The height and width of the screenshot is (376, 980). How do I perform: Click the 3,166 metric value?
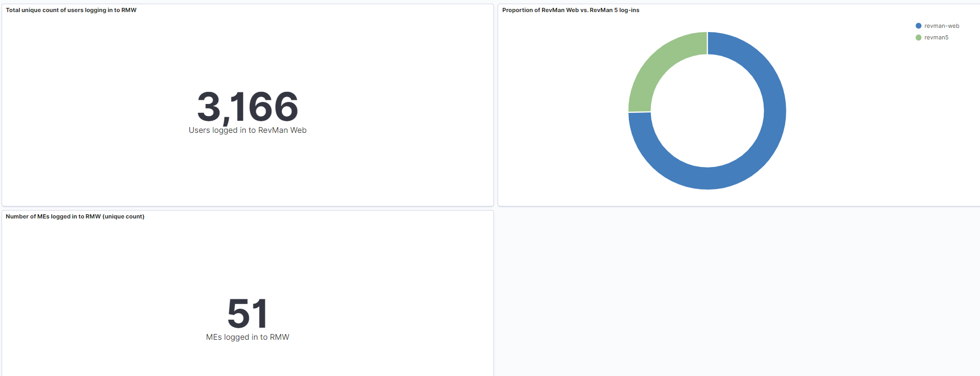pyautogui.click(x=248, y=107)
